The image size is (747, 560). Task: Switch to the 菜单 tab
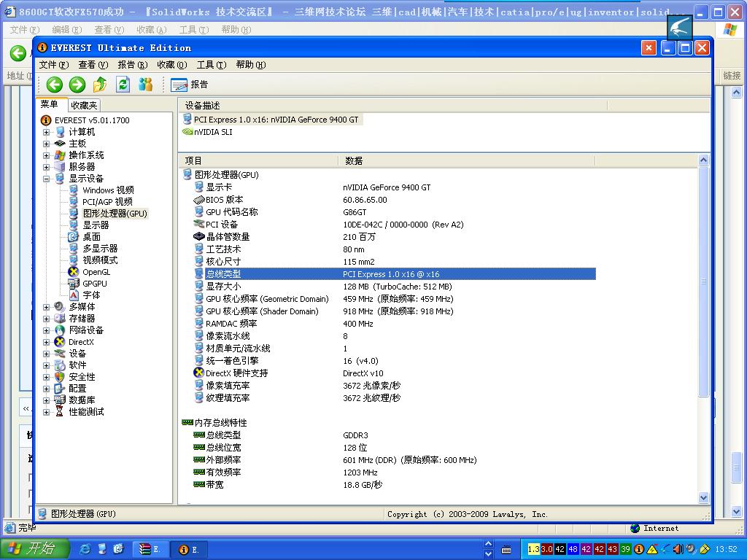(x=49, y=104)
